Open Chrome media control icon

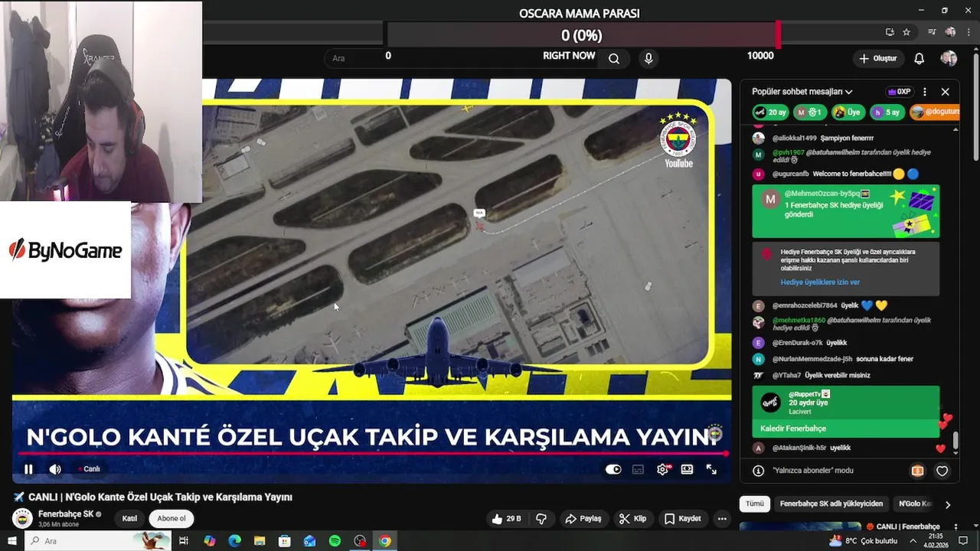click(x=932, y=32)
